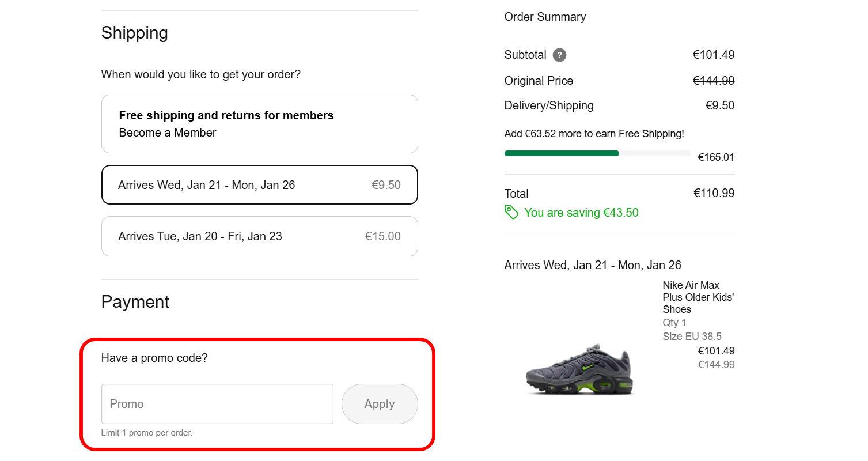
Task: Click the Size EU 38.5 label
Action: point(692,336)
